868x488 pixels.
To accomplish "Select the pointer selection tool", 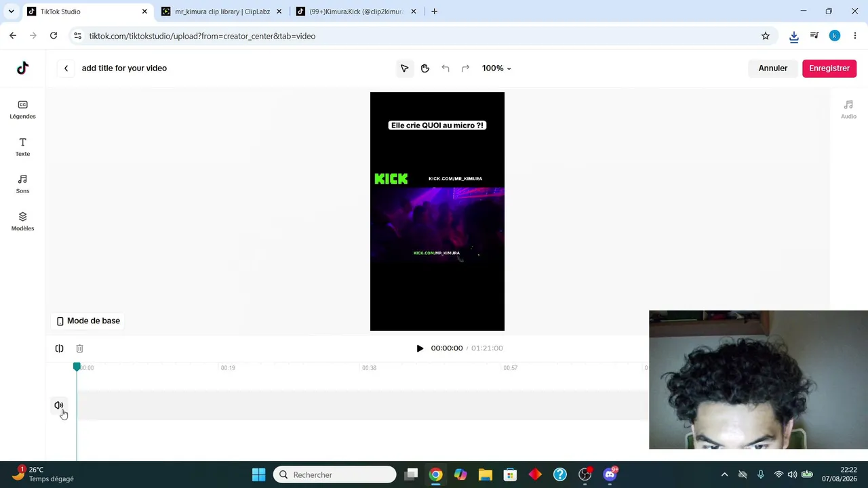I will coord(405,68).
